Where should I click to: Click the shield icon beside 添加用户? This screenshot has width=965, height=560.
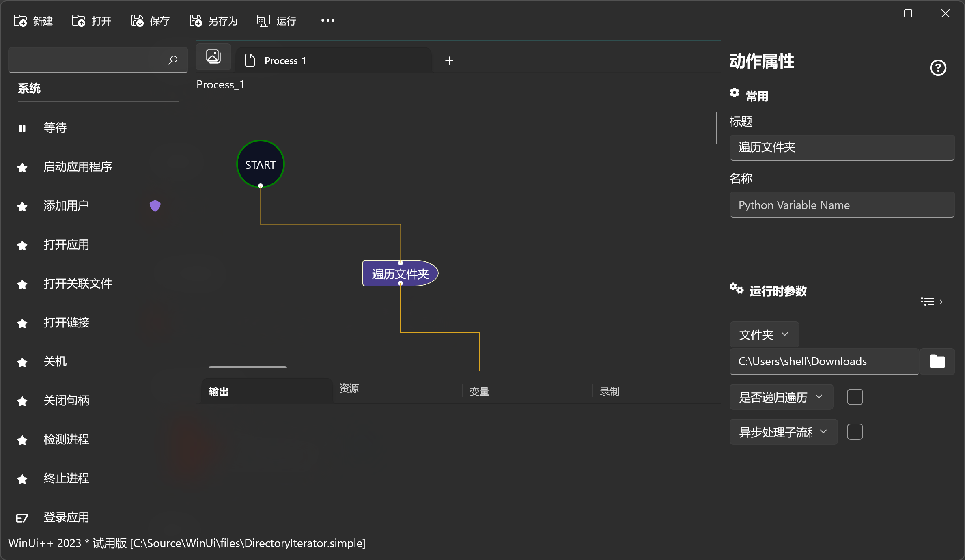[155, 206]
